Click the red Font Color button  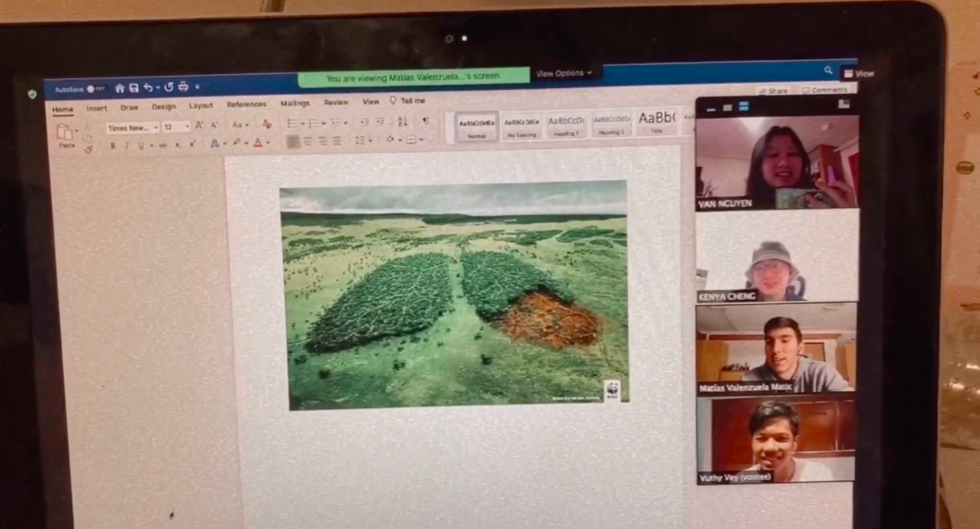pyautogui.click(x=258, y=143)
